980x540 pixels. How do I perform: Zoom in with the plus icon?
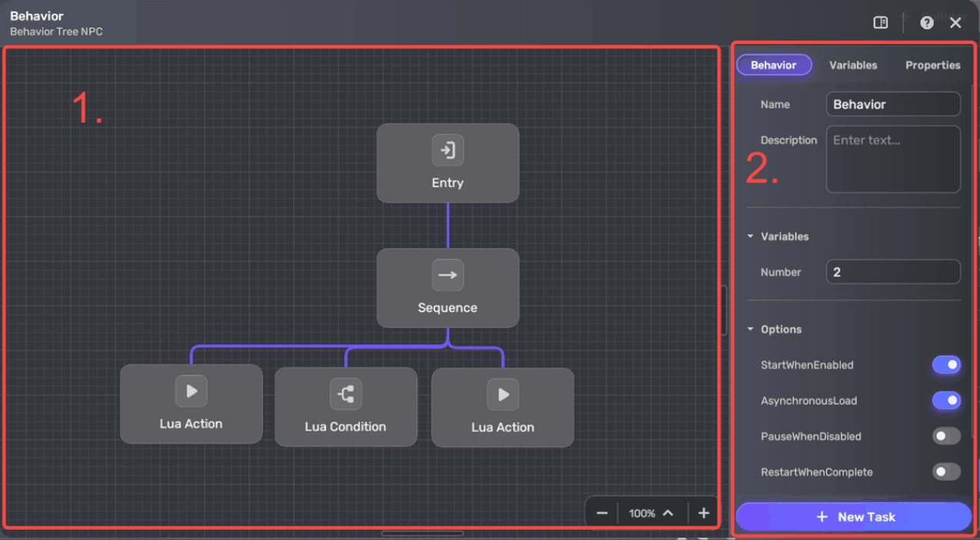click(x=703, y=513)
